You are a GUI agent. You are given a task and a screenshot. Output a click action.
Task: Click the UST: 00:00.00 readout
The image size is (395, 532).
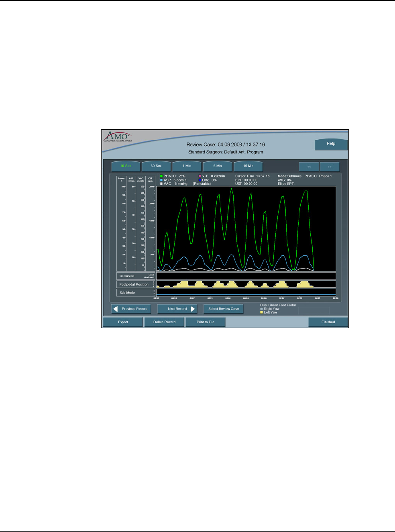[246, 184]
